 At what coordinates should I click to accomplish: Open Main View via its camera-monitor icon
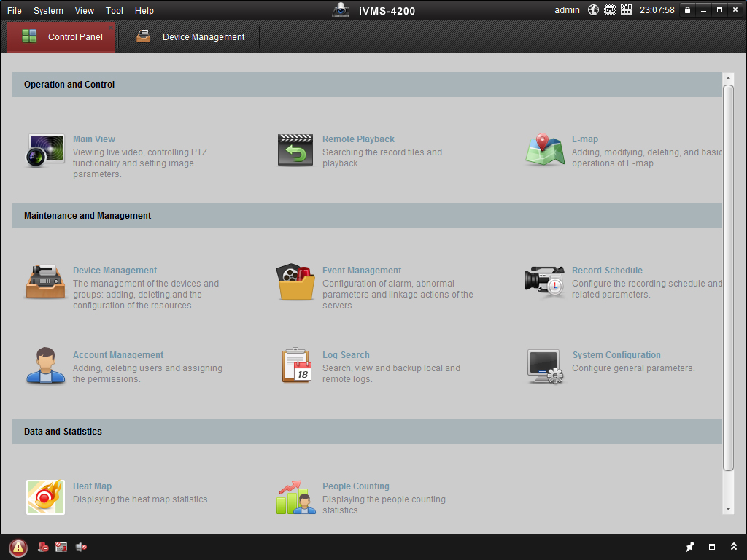tap(45, 150)
